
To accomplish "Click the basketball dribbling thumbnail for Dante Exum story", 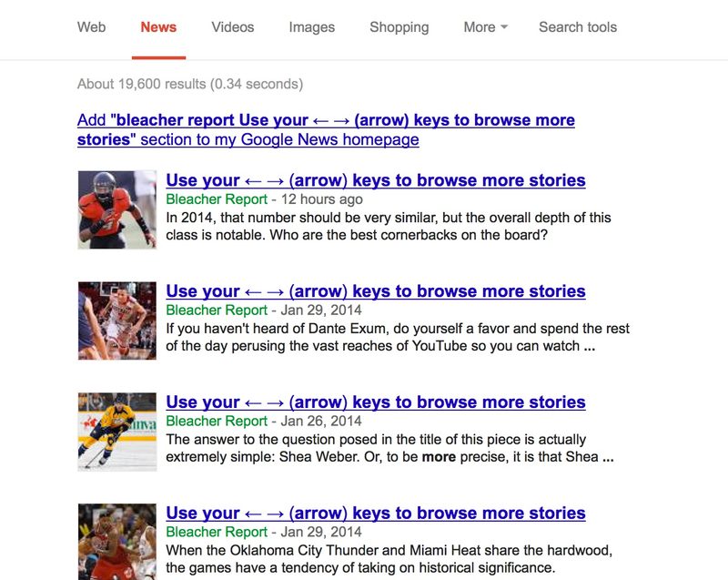I will click(117, 321).
